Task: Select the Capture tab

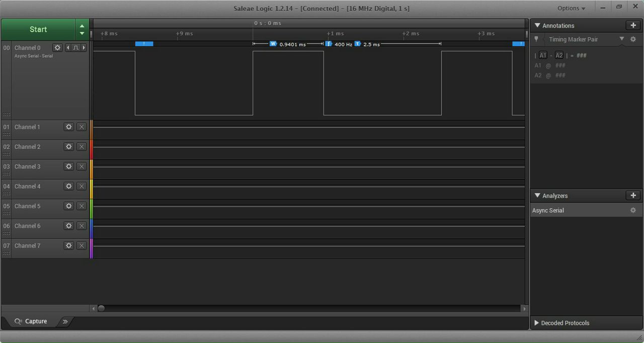Action: (x=31, y=321)
